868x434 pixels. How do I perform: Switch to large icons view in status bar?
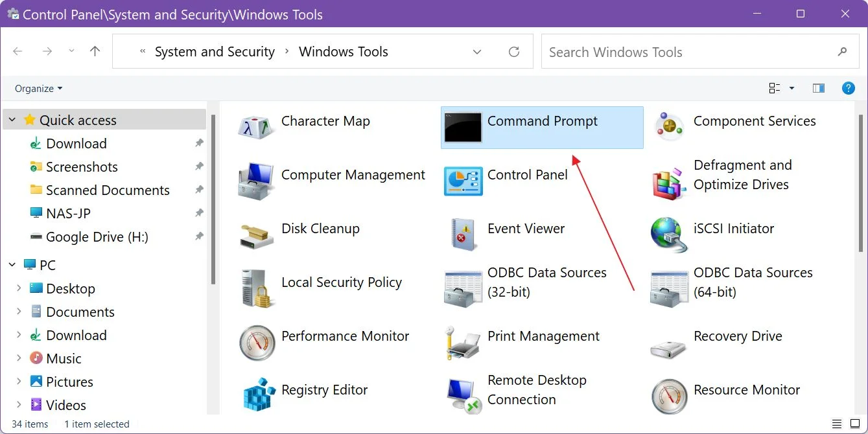click(x=855, y=424)
